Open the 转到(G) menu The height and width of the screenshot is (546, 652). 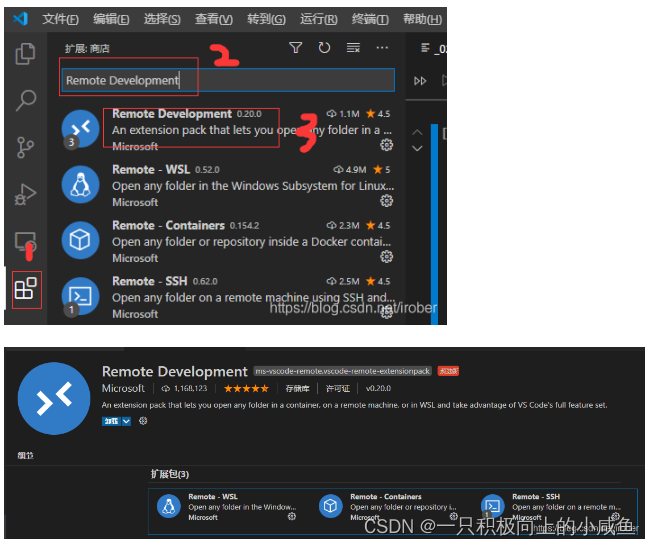(x=266, y=19)
